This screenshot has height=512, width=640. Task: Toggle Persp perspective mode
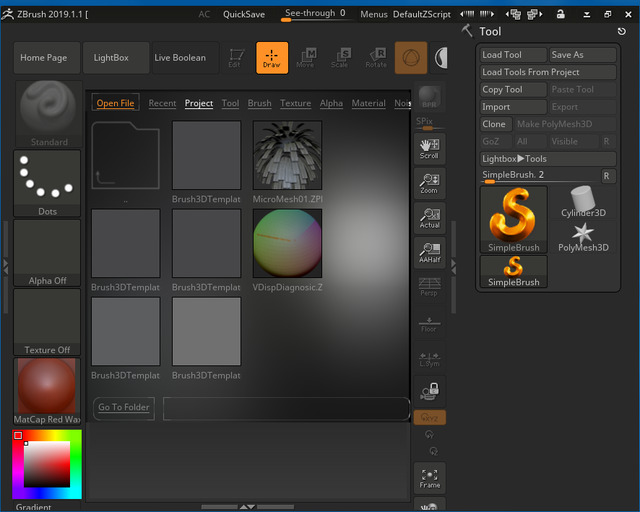tap(429, 287)
